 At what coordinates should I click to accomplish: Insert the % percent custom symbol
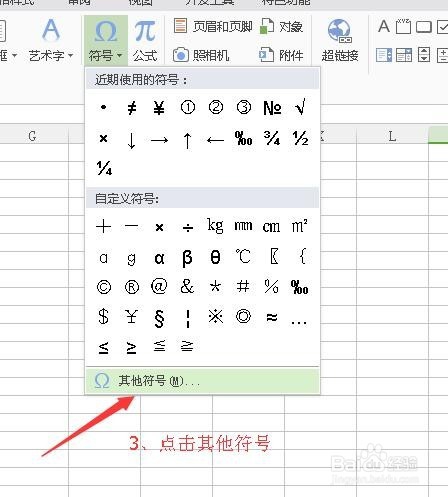pos(271,286)
